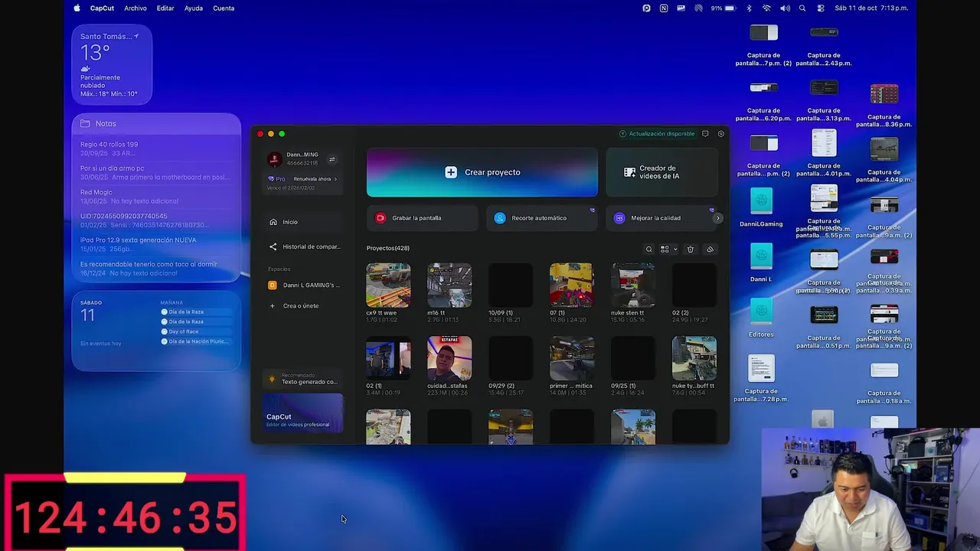The width and height of the screenshot is (980, 551).
Task: Open Mejorar la calidad tool
Action: click(x=660, y=218)
